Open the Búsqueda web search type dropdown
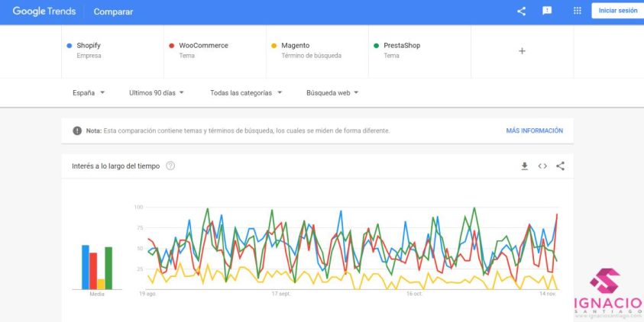Viewport: 644px width, 322px height. click(332, 93)
